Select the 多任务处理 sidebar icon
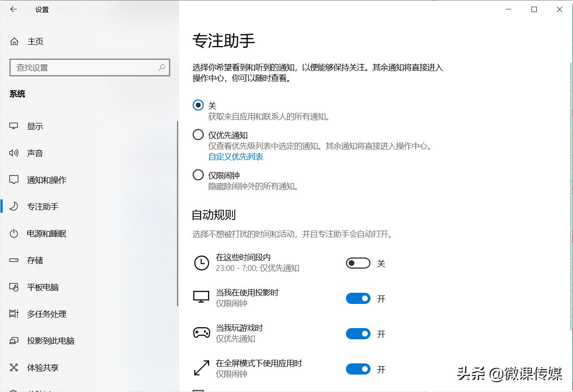Viewport: 573px width, 392px height. (14, 314)
